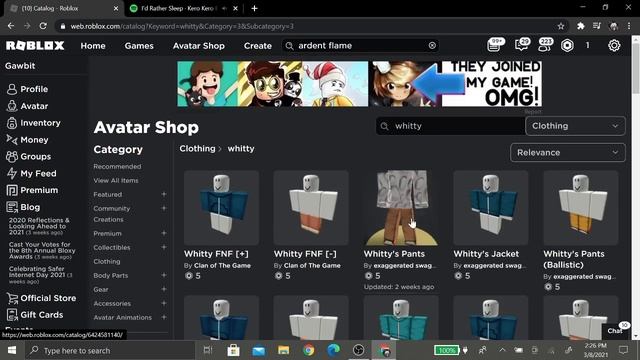Select the Recommended category link
Viewport: 640px width, 360px height.
click(117, 167)
